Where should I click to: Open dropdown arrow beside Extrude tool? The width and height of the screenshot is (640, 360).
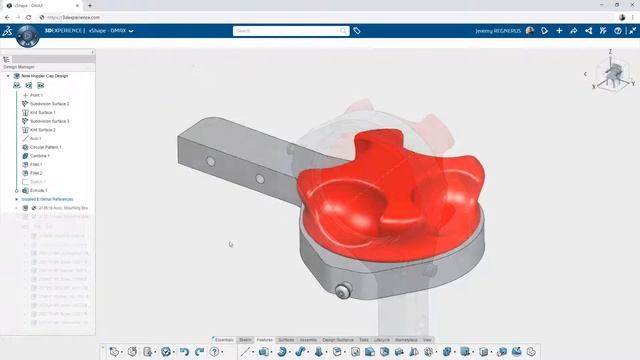tap(271, 352)
